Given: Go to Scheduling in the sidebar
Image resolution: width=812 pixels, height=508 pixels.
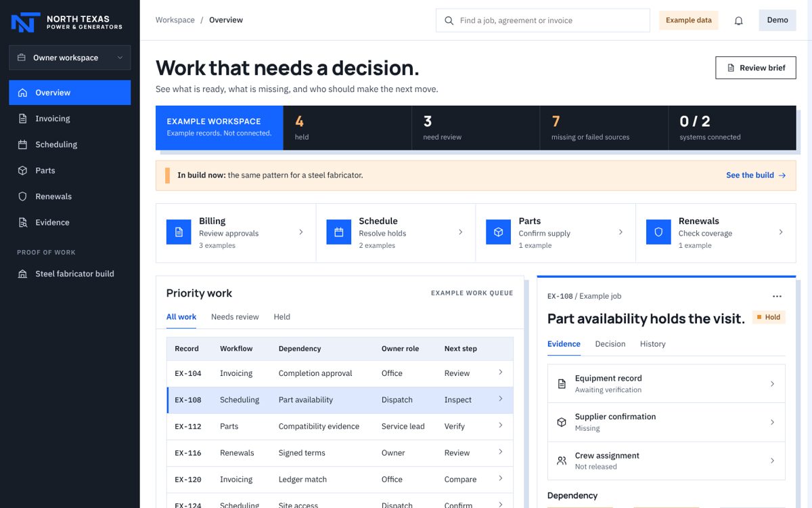Looking at the screenshot, I should click(70, 144).
